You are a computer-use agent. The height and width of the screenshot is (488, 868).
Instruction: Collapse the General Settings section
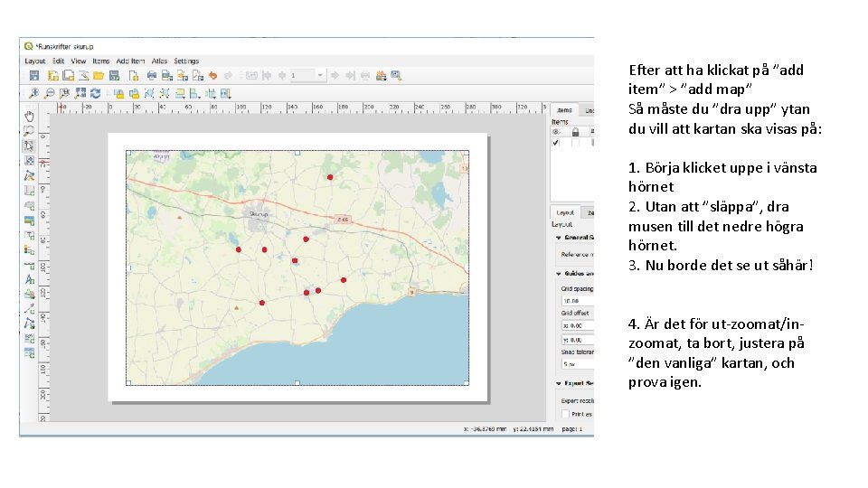click(558, 238)
